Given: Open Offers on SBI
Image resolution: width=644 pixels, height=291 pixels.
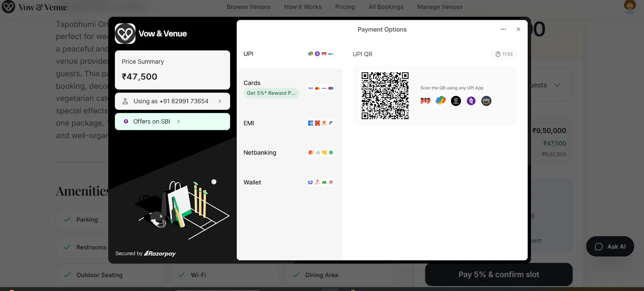Looking at the screenshot, I should (x=172, y=122).
